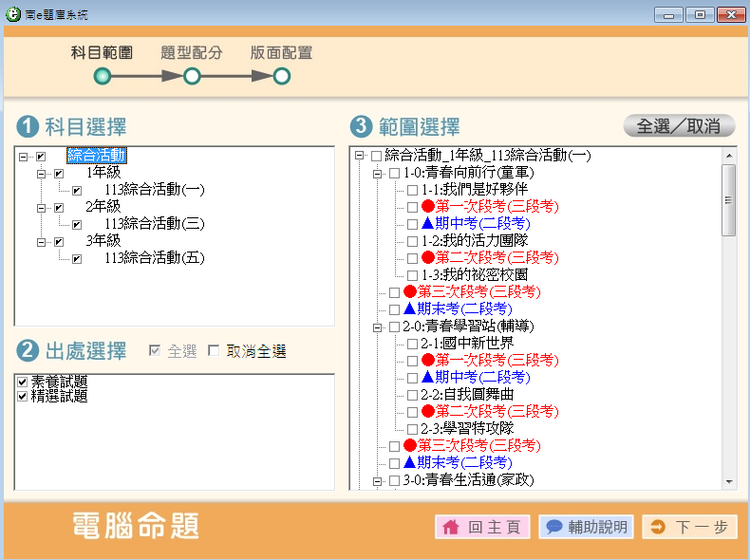
Task: Click the app logo in title bar
Action: tap(13, 14)
